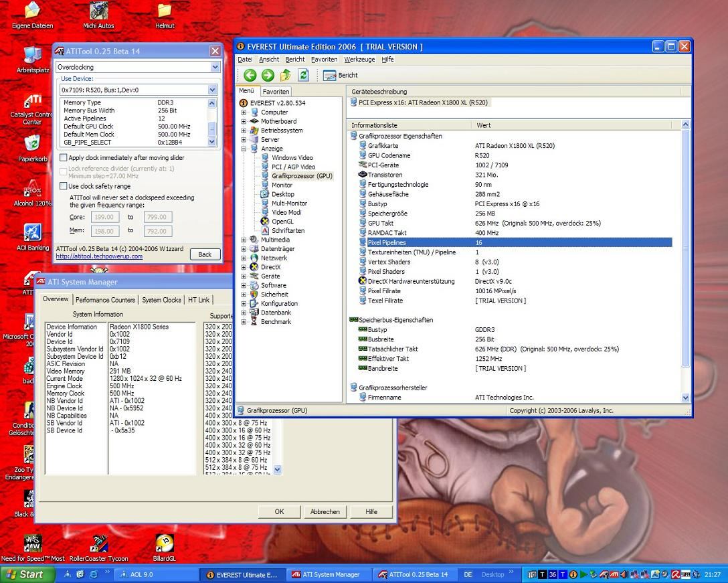Open the Use Device dropdown in ATITool
This screenshot has height=583, width=728.
click(212, 90)
